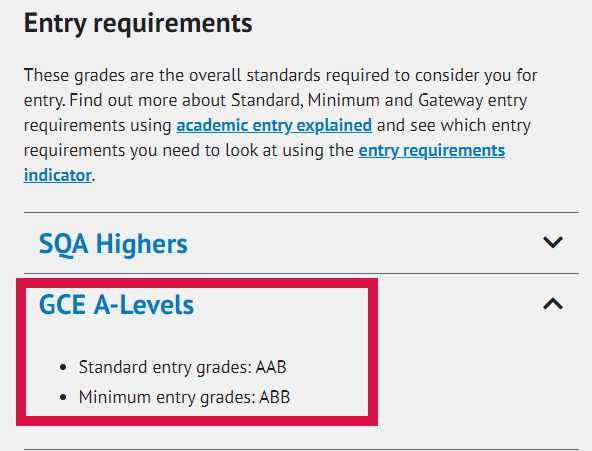Click bullet point beside Standard entry grades
This screenshot has width=592, height=451.
click(63, 367)
